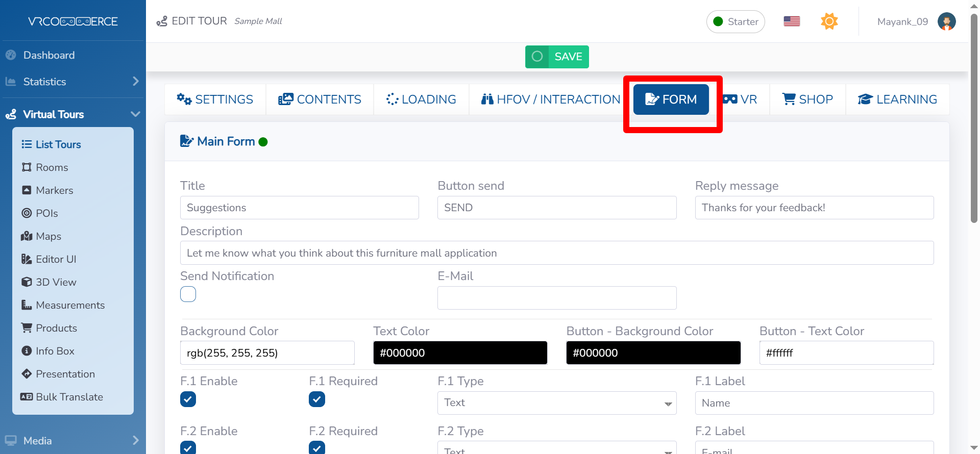The height and width of the screenshot is (454, 980).
Task: Enable the Send Notification checkbox
Action: point(188,294)
